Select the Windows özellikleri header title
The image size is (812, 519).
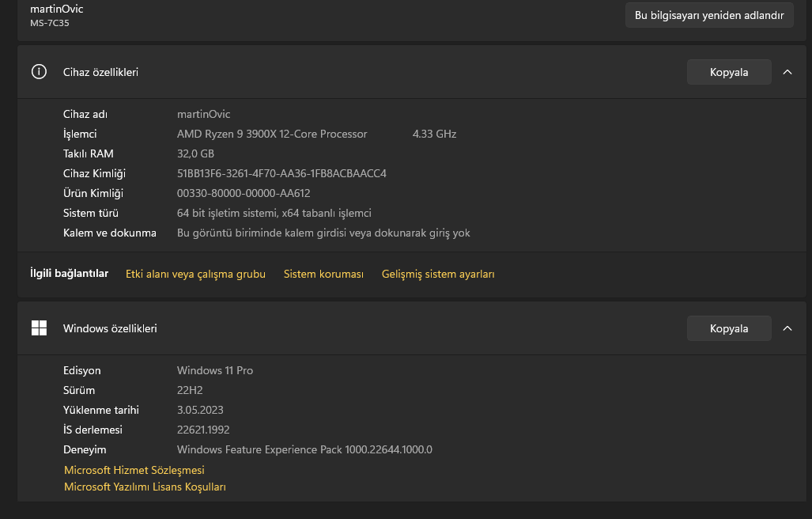(110, 328)
